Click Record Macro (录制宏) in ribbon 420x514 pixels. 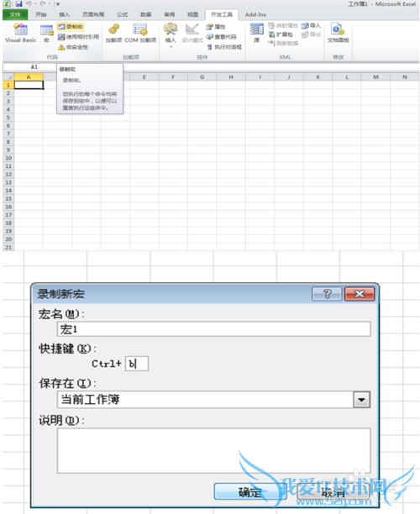(x=71, y=27)
